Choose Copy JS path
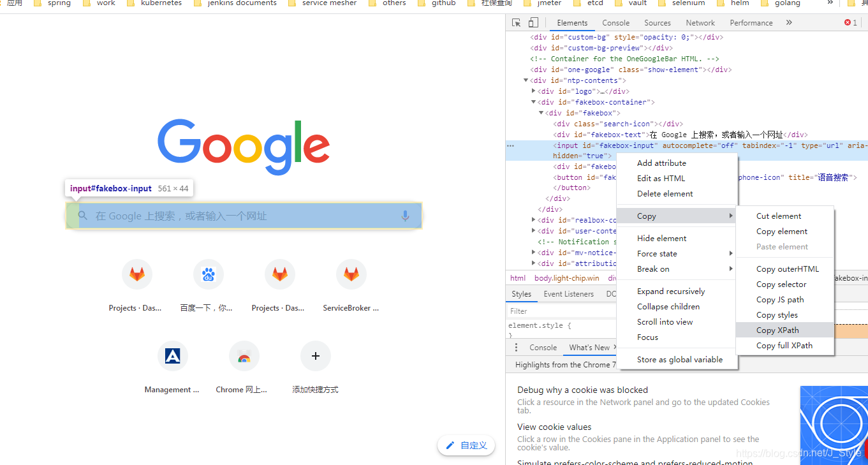The width and height of the screenshot is (868, 465). [x=784, y=300]
